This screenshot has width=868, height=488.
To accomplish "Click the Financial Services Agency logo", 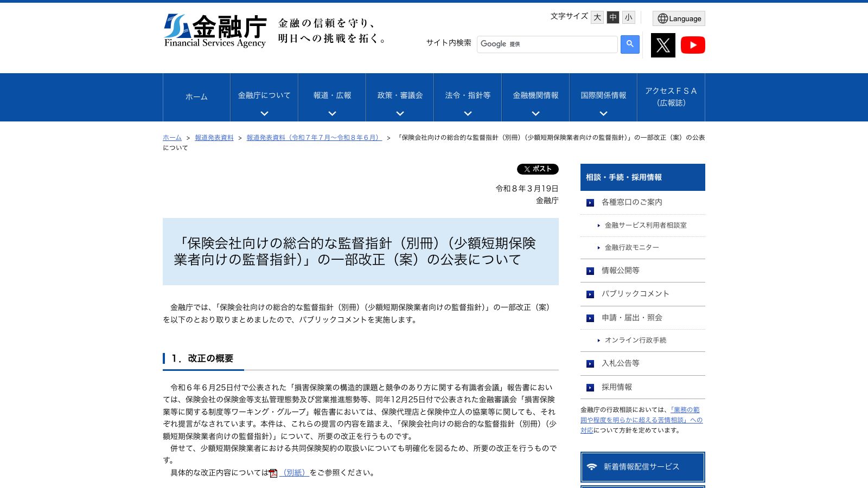I will (x=215, y=30).
